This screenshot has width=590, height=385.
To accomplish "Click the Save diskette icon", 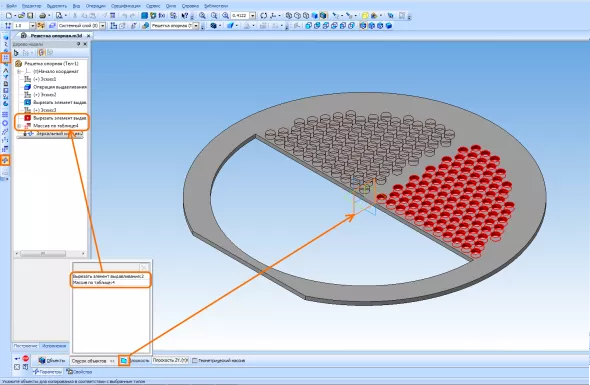I will click(x=30, y=15).
